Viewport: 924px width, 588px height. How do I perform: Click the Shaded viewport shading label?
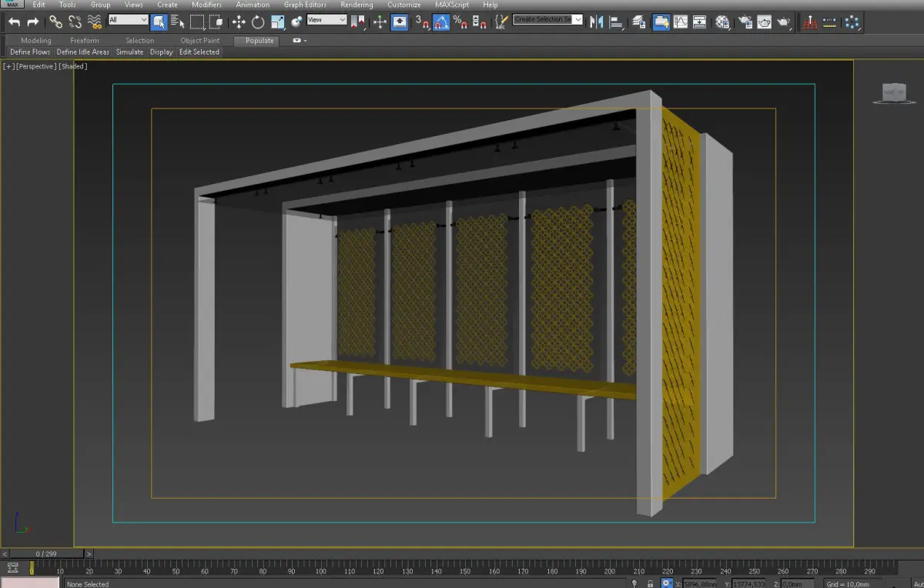[x=73, y=66]
